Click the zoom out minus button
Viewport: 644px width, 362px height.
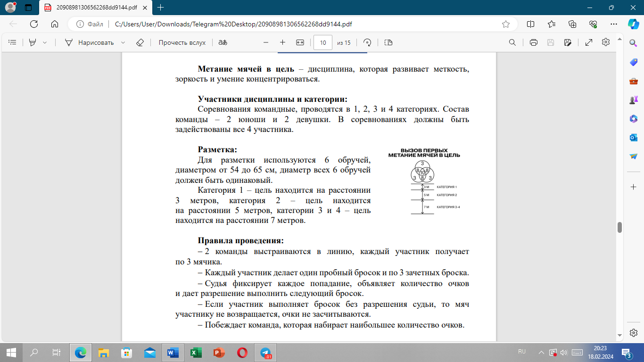pyautogui.click(x=266, y=42)
